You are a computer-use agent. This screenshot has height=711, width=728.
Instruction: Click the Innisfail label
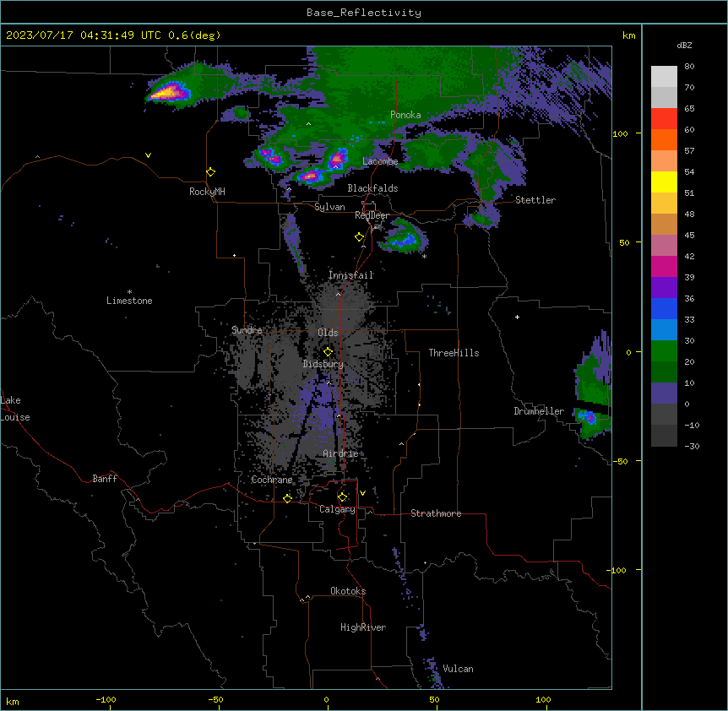click(x=351, y=275)
